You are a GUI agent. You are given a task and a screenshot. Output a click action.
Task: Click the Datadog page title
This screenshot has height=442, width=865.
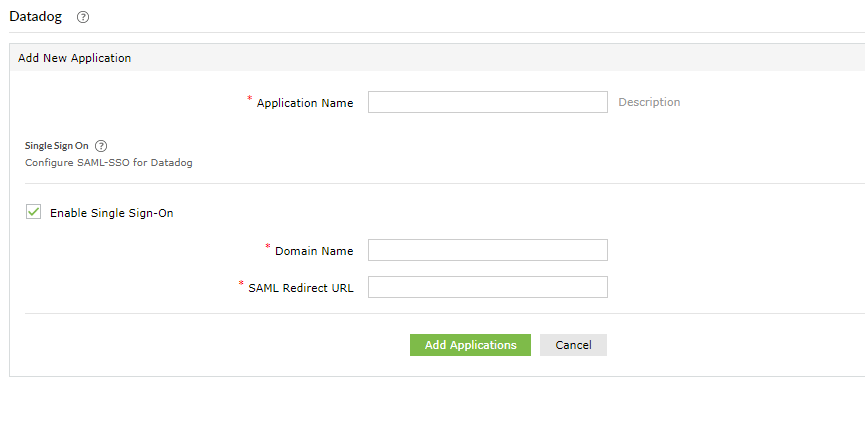(37, 17)
